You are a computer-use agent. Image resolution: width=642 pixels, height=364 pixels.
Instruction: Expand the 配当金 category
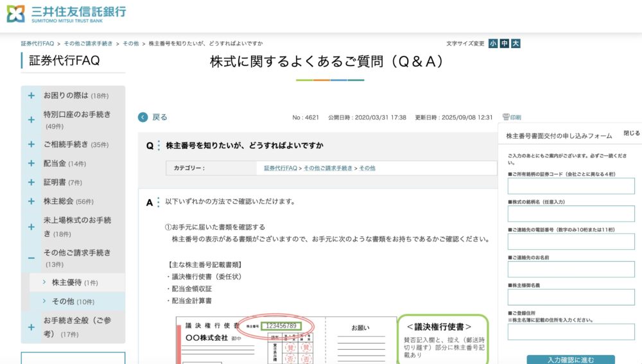point(31,164)
